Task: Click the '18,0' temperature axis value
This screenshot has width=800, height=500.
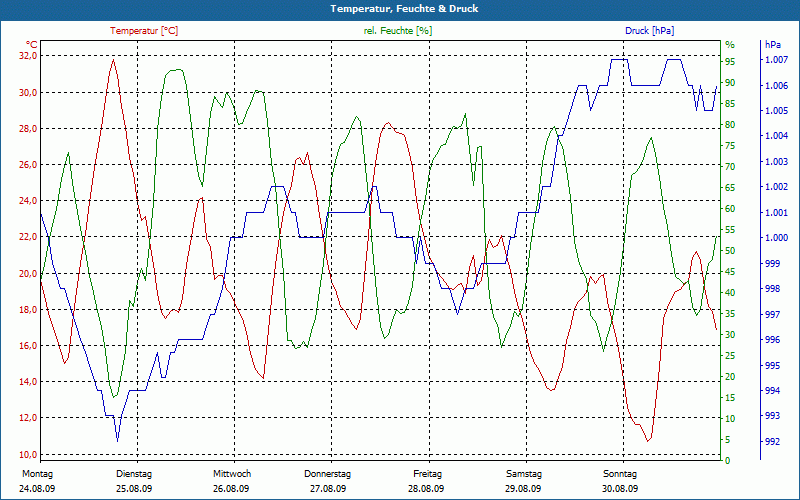Action: pos(28,310)
